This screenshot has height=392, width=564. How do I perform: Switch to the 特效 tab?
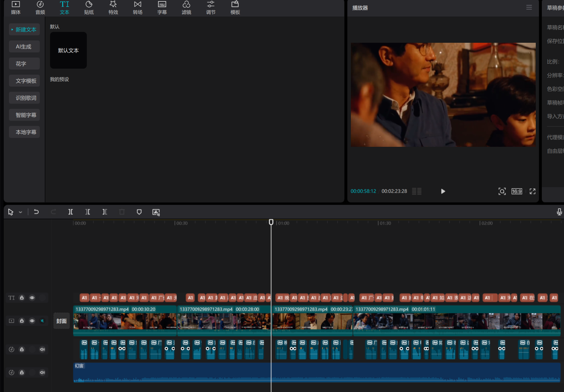(x=113, y=8)
